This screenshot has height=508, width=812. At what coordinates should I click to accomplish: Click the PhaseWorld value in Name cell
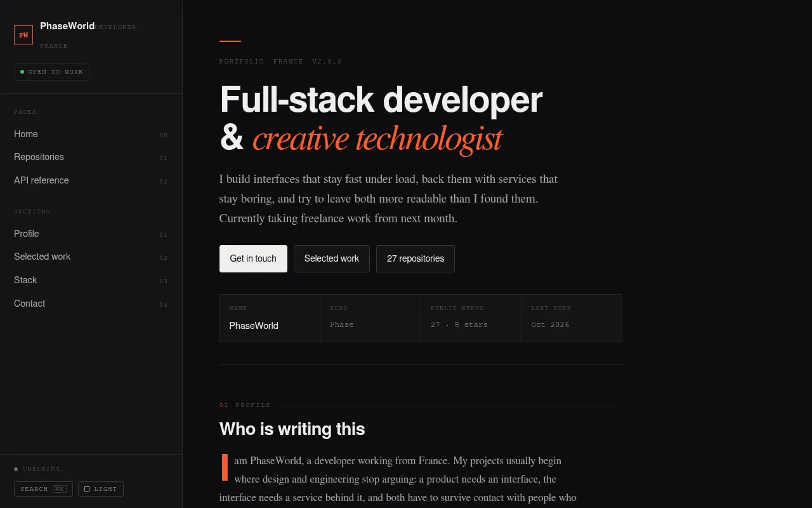[254, 326]
